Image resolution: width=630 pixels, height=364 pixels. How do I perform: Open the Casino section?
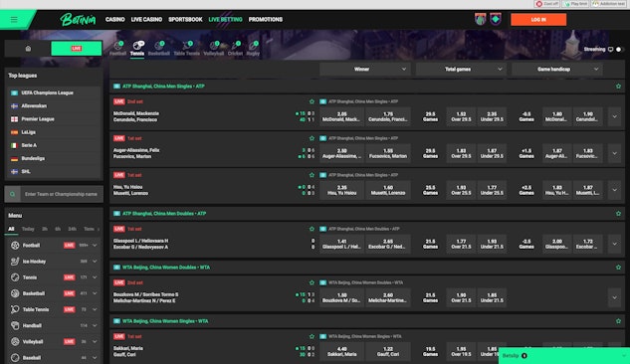pyautogui.click(x=114, y=19)
